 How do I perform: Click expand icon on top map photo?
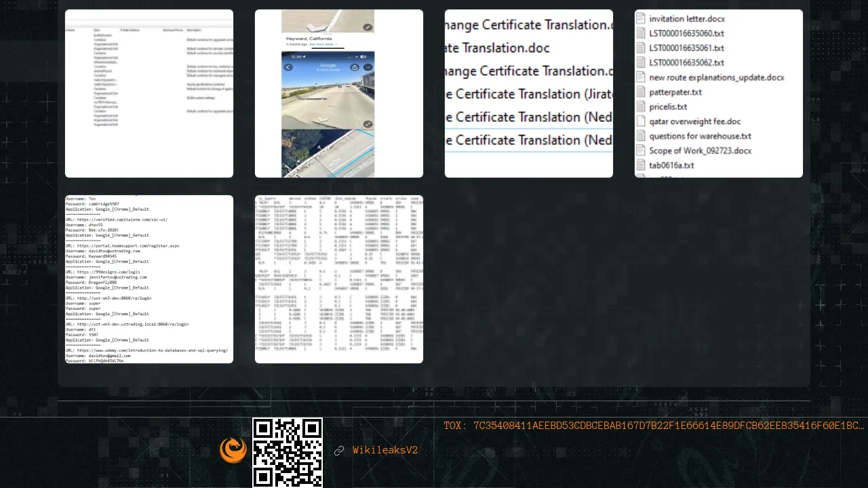[367, 27]
